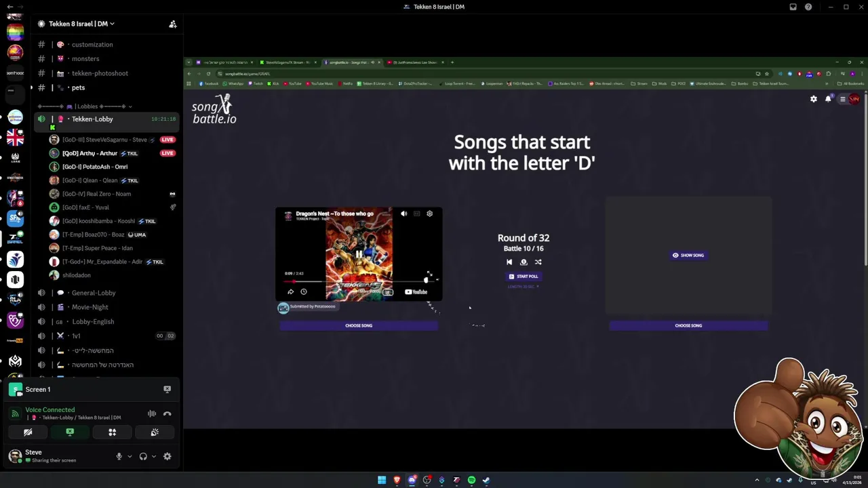Image resolution: width=868 pixels, height=488 pixels.
Task: Click the Voice Connected status text
Action: point(50,410)
